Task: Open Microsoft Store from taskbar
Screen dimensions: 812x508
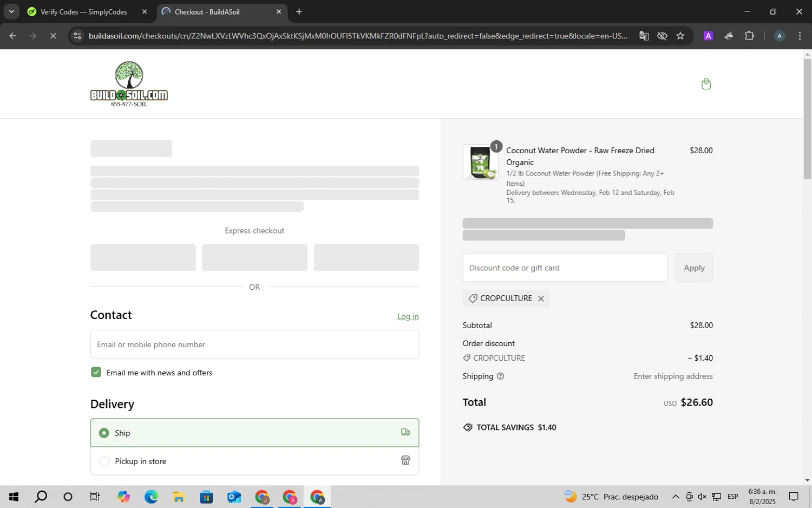Action: (206, 497)
